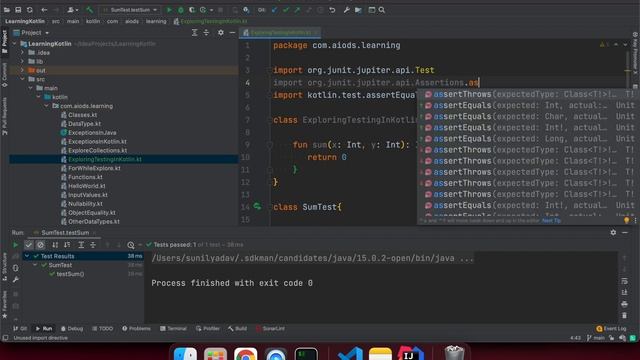The image size is (640, 360).
Task: Open the SumTest.testSum run configuration dropdown
Action: click(131, 10)
